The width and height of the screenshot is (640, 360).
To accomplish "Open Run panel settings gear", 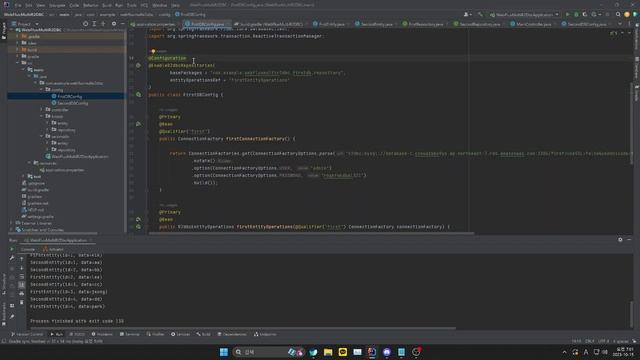I will click(x=620, y=240).
